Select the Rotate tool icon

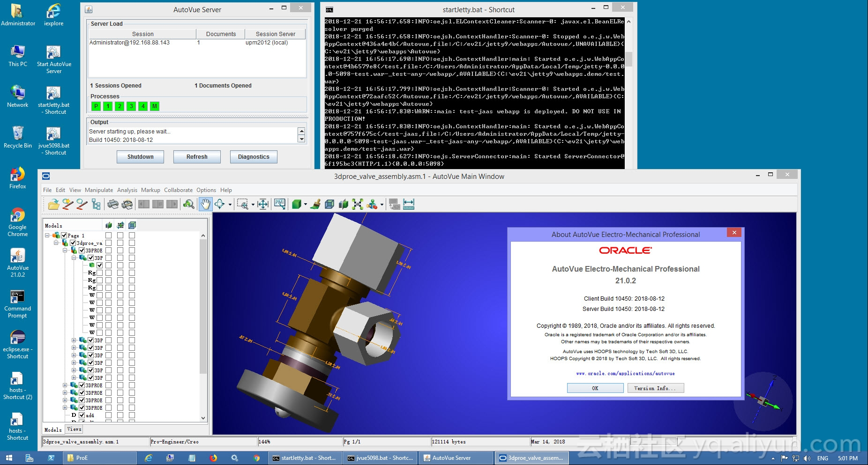219,204
